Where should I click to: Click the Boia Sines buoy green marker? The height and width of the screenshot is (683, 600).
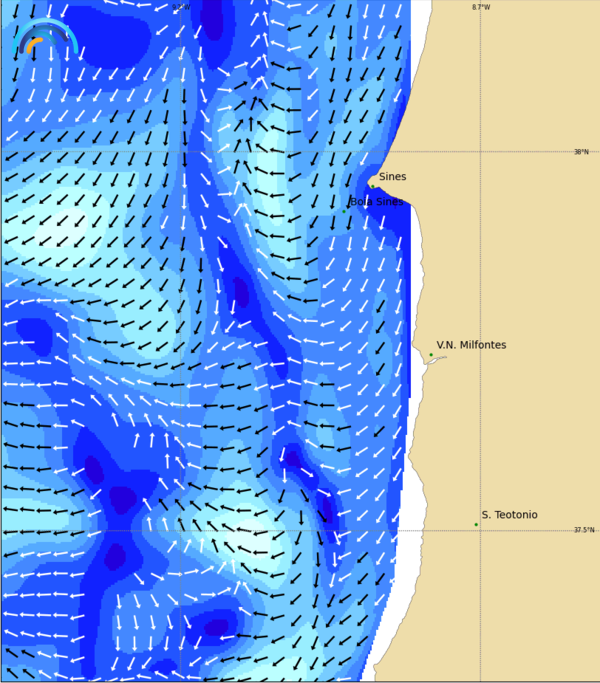point(344,211)
